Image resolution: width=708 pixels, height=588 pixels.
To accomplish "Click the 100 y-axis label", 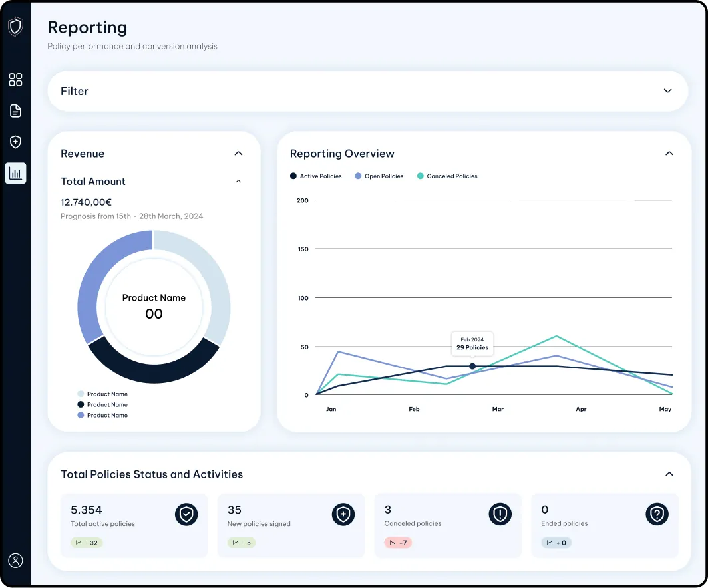I will [303, 298].
